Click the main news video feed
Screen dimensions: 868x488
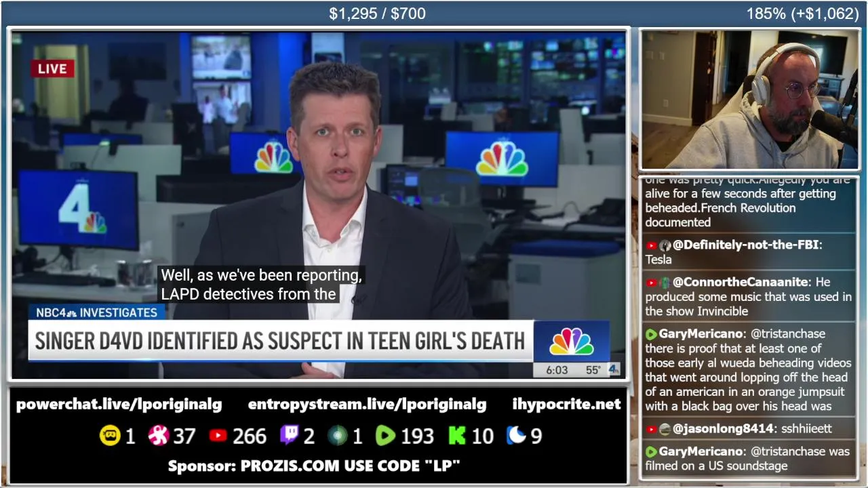pyautogui.click(x=319, y=205)
